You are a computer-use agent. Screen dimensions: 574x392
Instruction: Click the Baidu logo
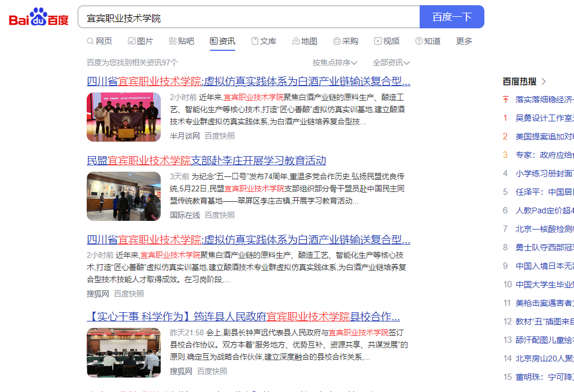point(38,17)
